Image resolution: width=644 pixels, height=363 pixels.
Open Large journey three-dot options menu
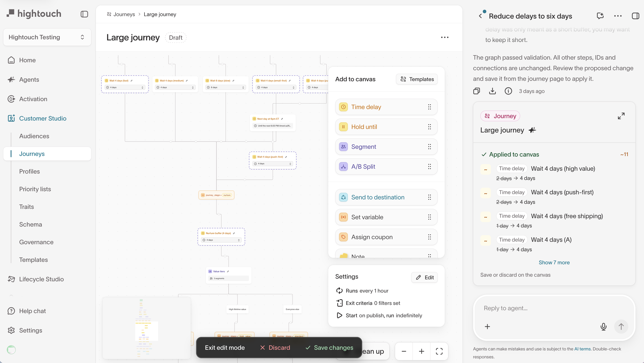pyautogui.click(x=445, y=38)
